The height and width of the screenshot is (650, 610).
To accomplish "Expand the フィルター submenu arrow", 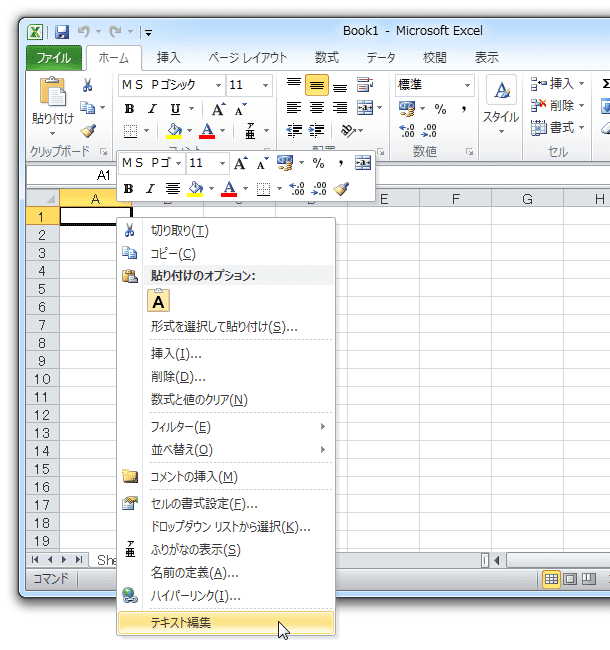I will pos(323,427).
